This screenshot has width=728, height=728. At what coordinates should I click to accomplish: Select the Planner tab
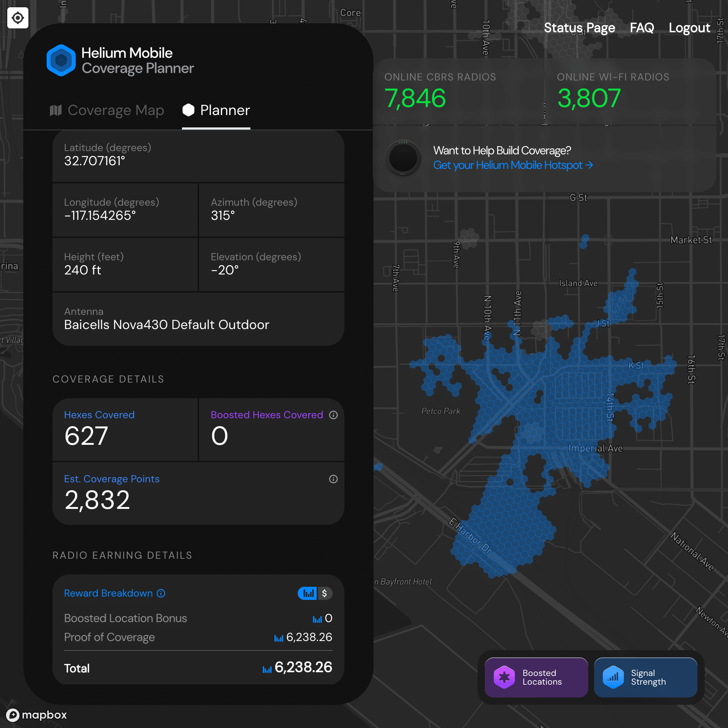point(216,110)
